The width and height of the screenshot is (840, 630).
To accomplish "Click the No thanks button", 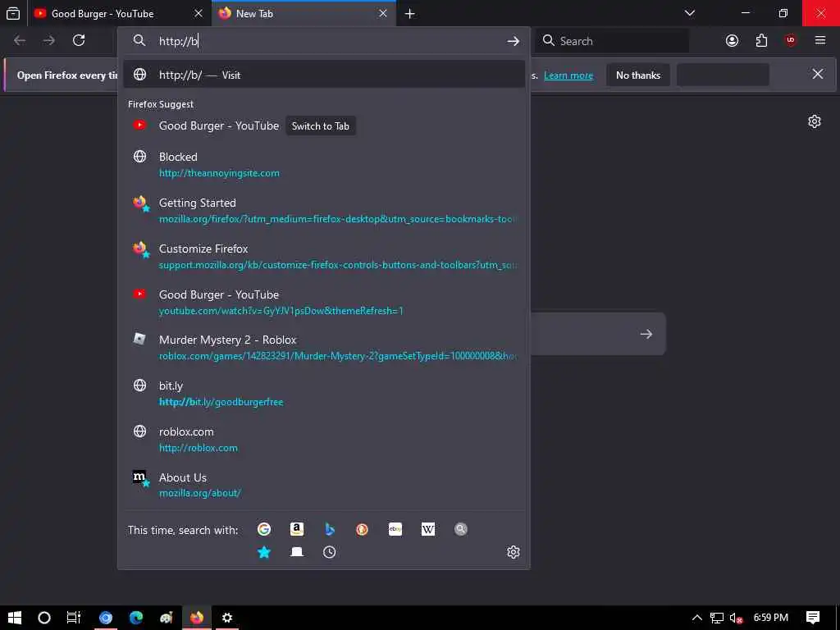I will click(x=638, y=75).
